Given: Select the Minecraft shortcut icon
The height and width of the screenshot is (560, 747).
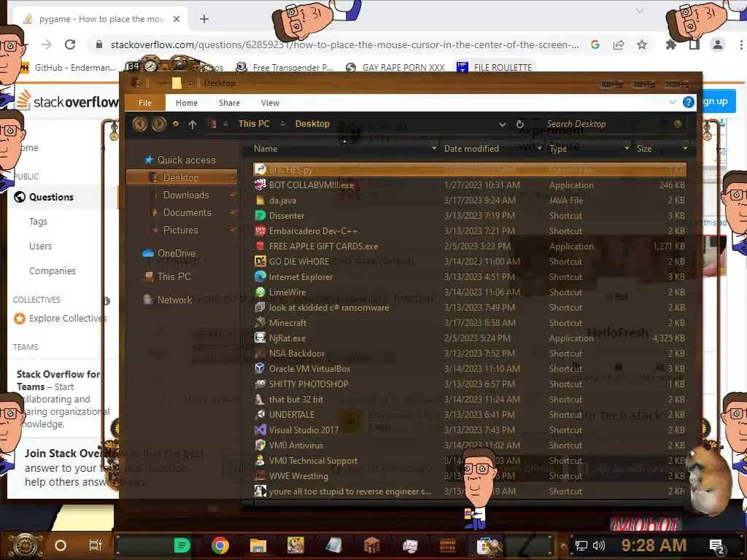Looking at the screenshot, I should pyautogui.click(x=260, y=323).
